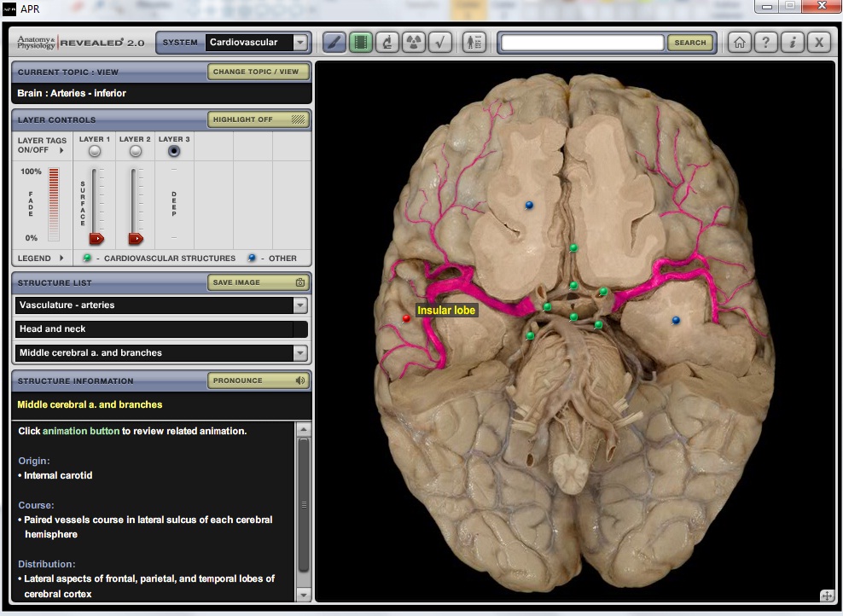Select the Dissection scalpel tool
This screenshot has width=843, height=616.
pyautogui.click(x=334, y=43)
